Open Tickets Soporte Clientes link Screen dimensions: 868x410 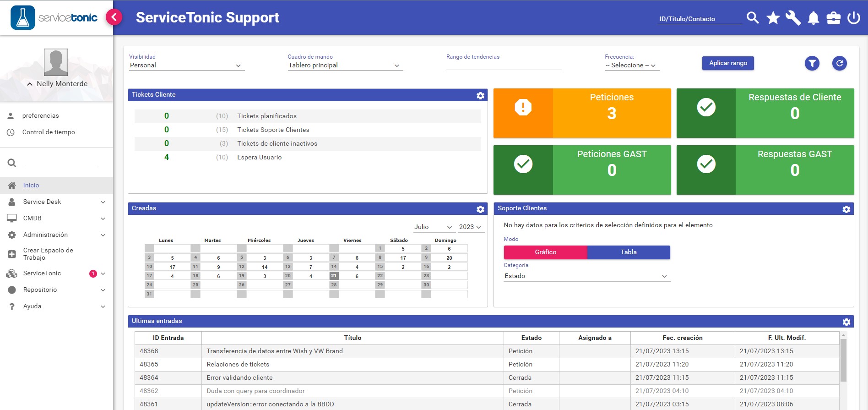pos(273,130)
